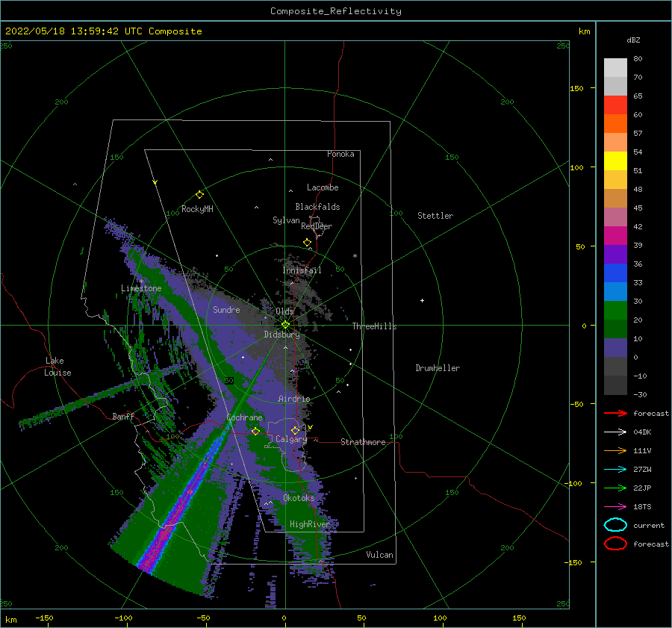Click the Sylvan label on the map
The height and width of the screenshot is (628, 672).
click(x=286, y=220)
